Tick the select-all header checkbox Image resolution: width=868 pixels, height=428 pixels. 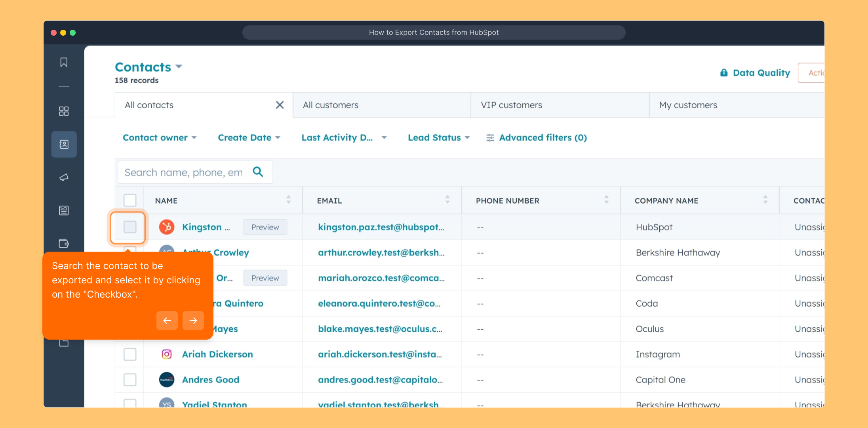[130, 201]
